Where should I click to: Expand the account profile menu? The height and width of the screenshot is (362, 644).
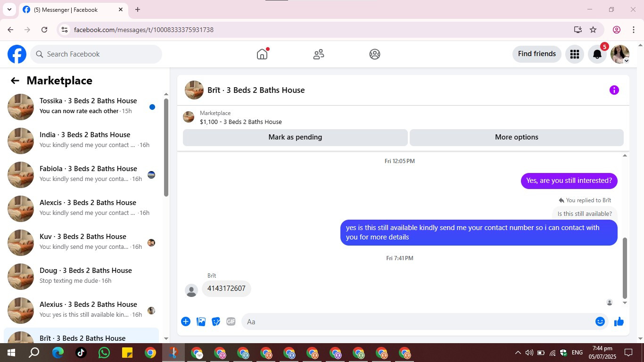[x=620, y=54]
